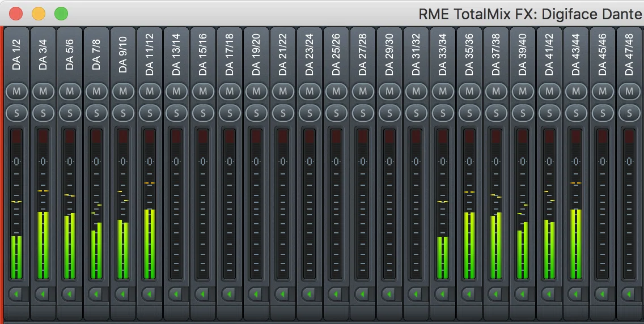The height and width of the screenshot is (324, 644).
Task: Solo the DA 33/34 channel
Action: click(x=442, y=113)
